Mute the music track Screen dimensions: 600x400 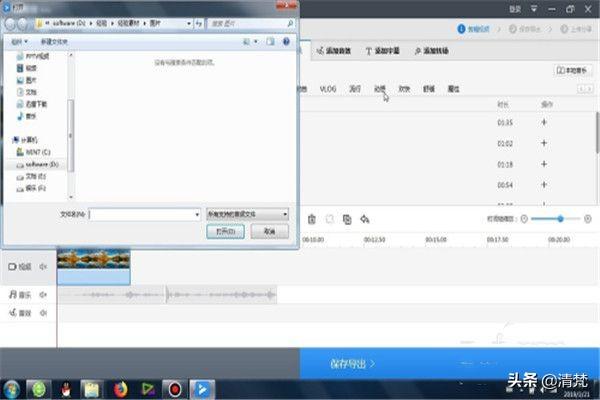pos(43,294)
